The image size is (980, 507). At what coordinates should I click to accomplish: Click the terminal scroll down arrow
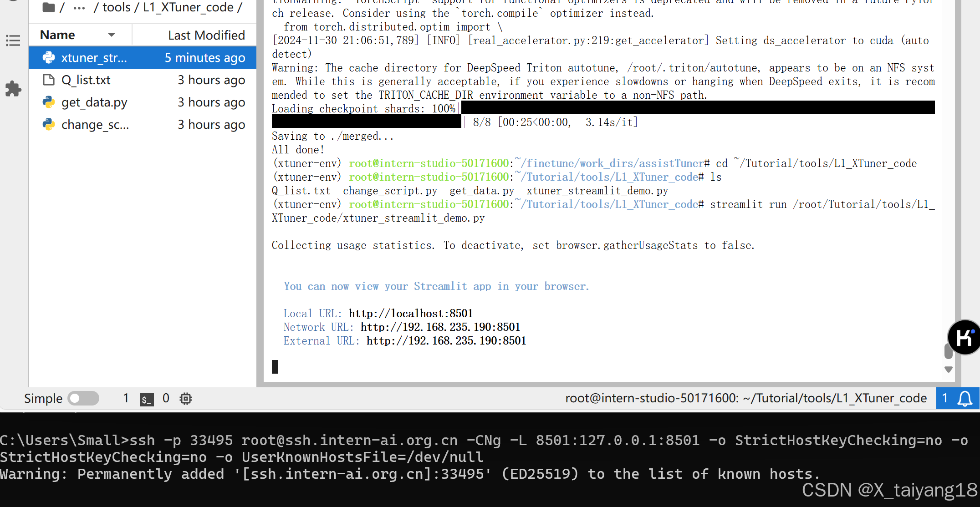click(x=949, y=370)
